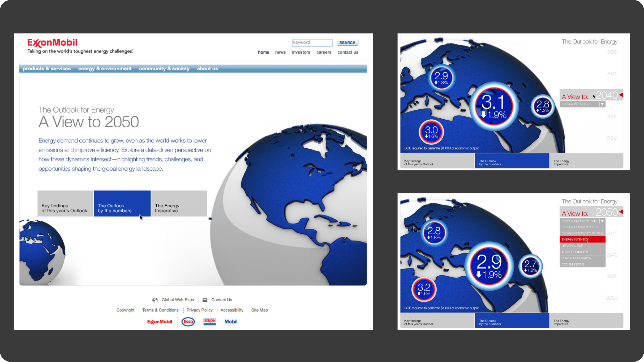Expand the ENERGY INTENSITY dropdown in top panel
Viewport: 644px width, 362px height.
[x=602, y=104]
